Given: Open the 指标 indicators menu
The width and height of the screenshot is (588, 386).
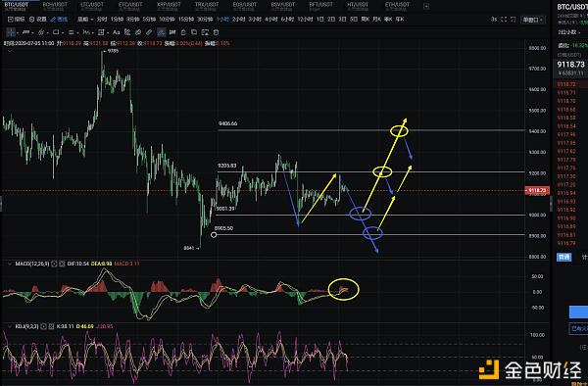Looking at the screenshot, I should [16, 20].
